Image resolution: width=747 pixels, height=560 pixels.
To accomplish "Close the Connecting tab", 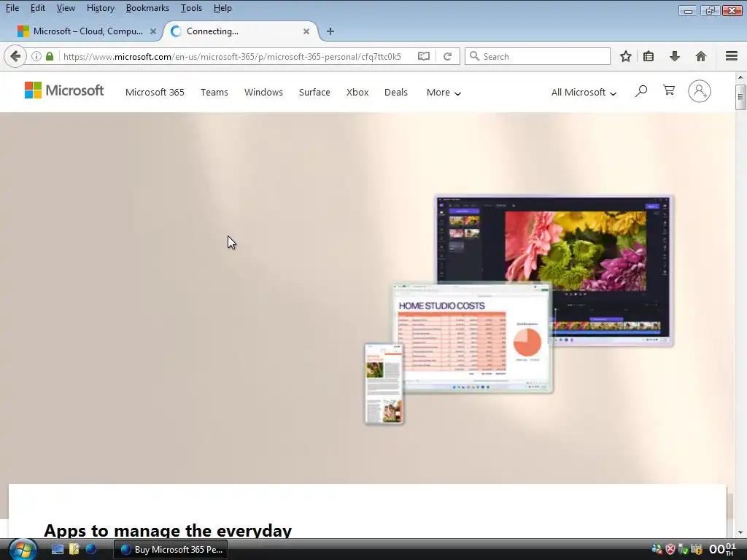I will [306, 31].
